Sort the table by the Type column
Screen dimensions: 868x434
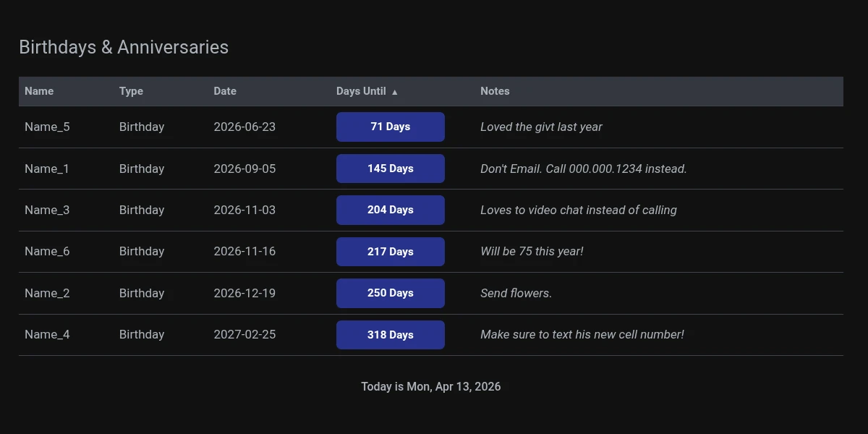pyautogui.click(x=131, y=91)
